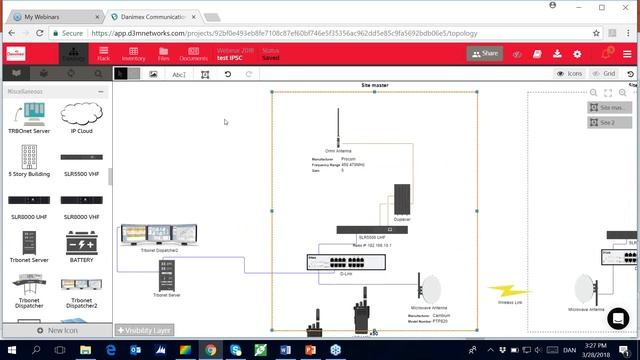The width and height of the screenshot is (640, 360).
Task: Click the book icon in red header
Action: tap(537, 54)
